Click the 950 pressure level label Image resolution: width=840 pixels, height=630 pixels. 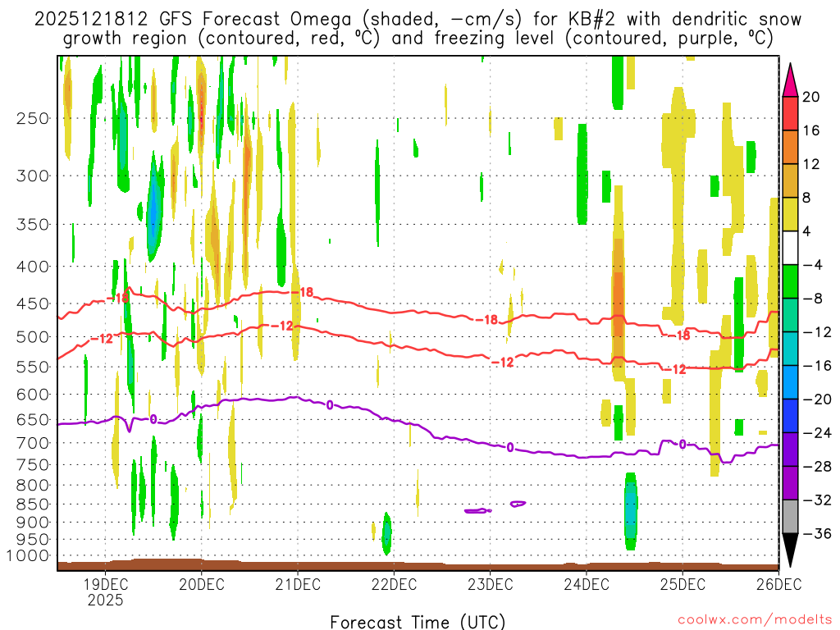(x=33, y=540)
